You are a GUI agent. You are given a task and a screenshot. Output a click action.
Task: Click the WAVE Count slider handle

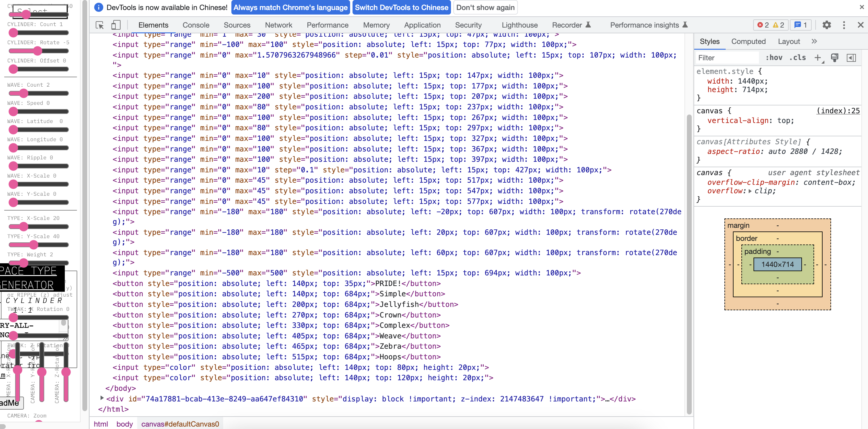point(23,93)
